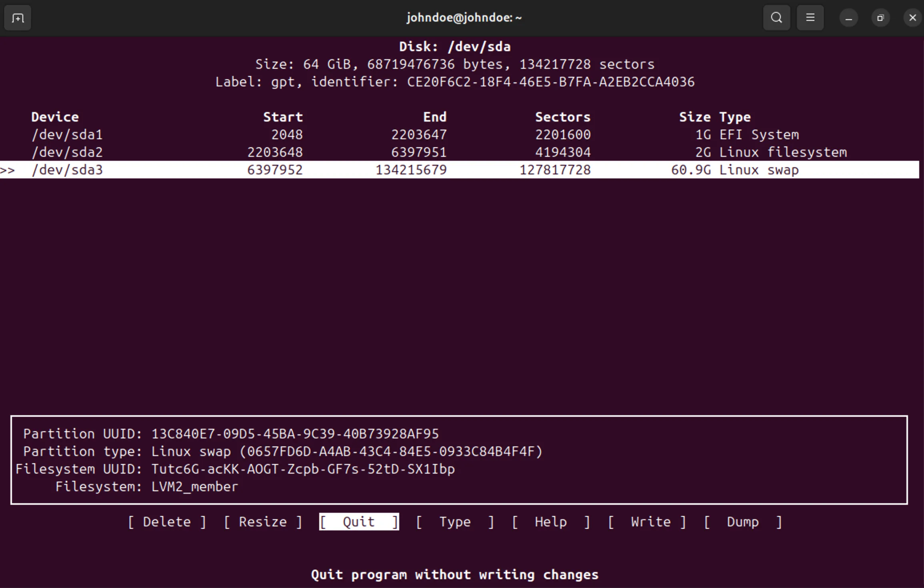Click the EFI System type cell
The image size is (924, 588).
(x=759, y=135)
